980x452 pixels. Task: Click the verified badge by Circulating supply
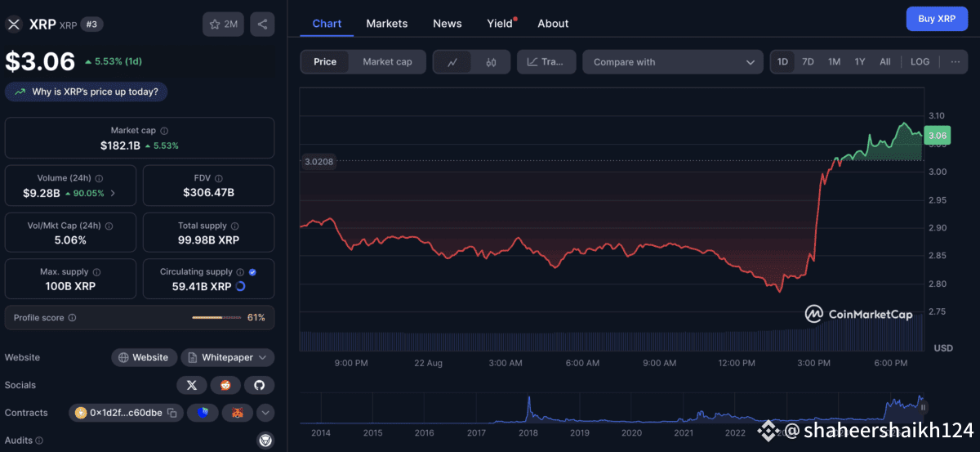tap(252, 272)
